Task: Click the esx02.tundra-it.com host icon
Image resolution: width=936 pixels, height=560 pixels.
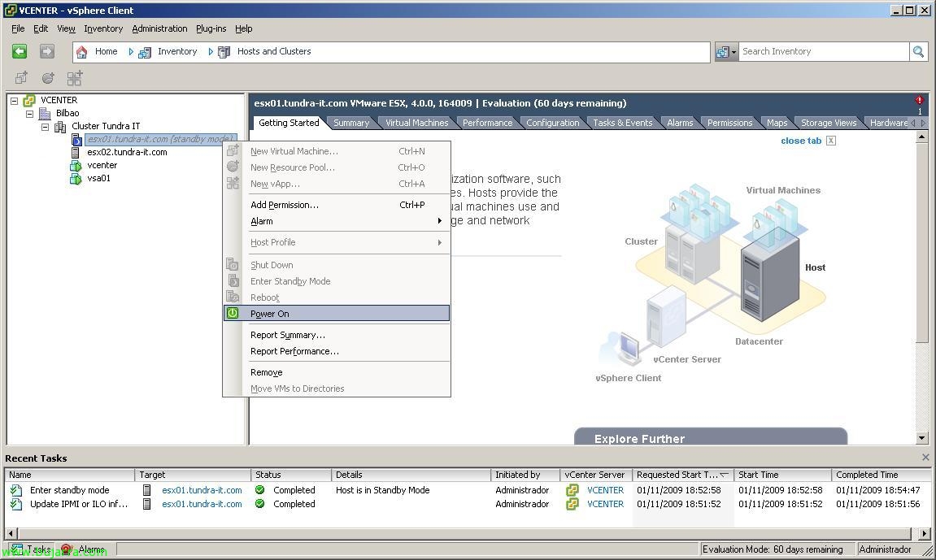Action: 75,153
